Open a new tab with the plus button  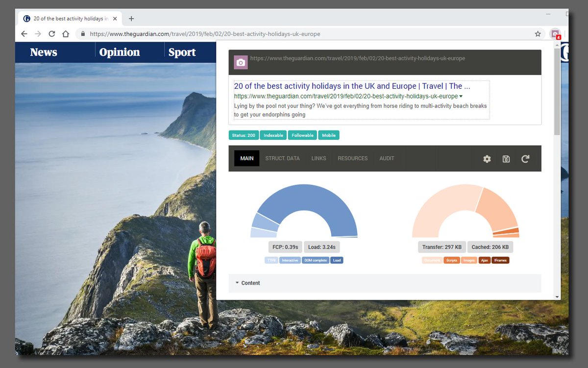tap(131, 19)
